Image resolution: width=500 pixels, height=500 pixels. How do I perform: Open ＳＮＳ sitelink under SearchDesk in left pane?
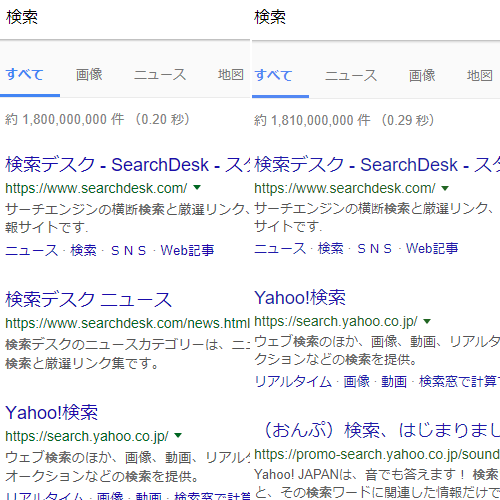click(x=129, y=250)
